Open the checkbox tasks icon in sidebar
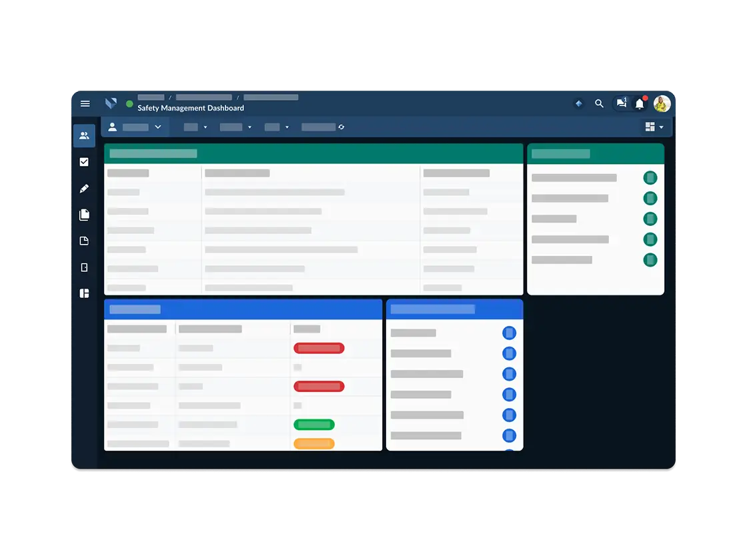 click(x=84, y=162)
